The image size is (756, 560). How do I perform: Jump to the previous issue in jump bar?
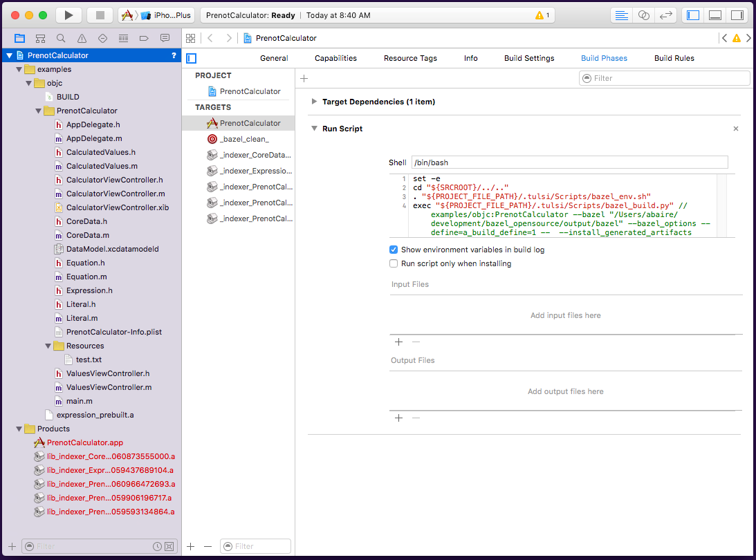(x=724, y=38)
